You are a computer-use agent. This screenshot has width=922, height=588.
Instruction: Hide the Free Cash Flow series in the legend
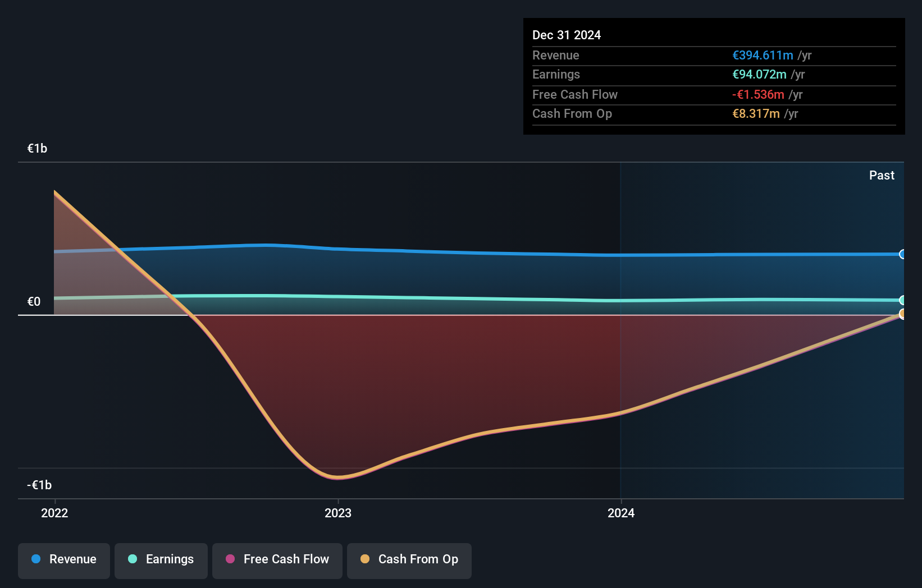[x=277, y=560]
